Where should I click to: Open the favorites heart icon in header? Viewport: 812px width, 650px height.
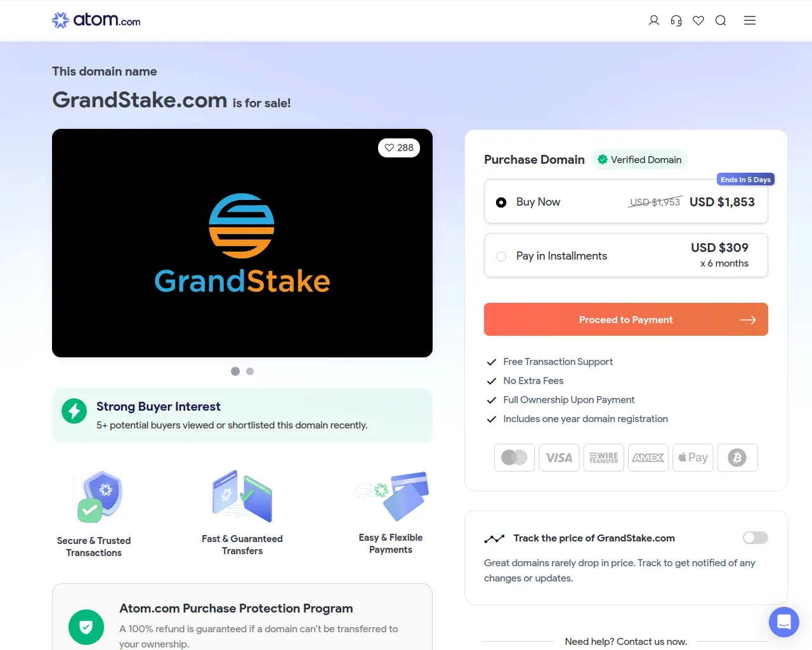click(x=698, y=20)
